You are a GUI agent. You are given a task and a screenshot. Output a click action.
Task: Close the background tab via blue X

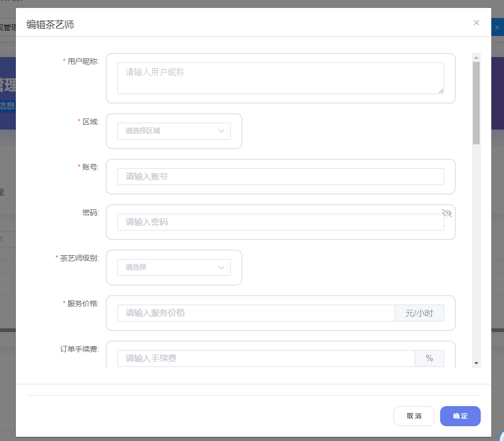tap(497, 27)
